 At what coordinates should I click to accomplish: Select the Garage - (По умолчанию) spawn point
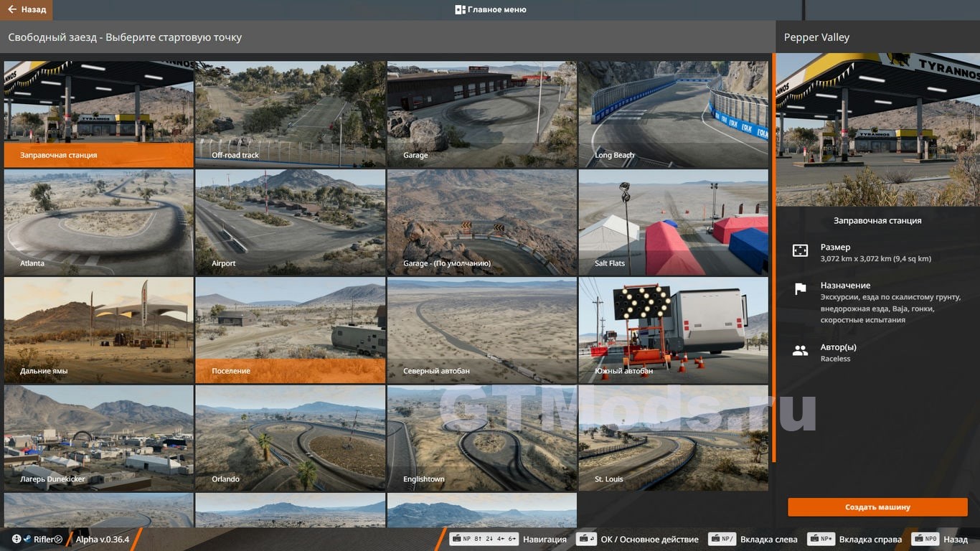(481, 222)
